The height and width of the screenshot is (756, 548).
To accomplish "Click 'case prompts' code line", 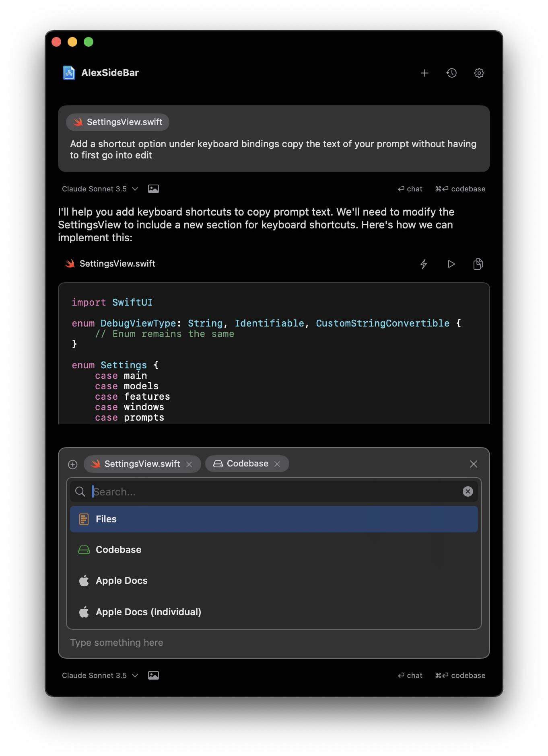I will tap(130, 418).
